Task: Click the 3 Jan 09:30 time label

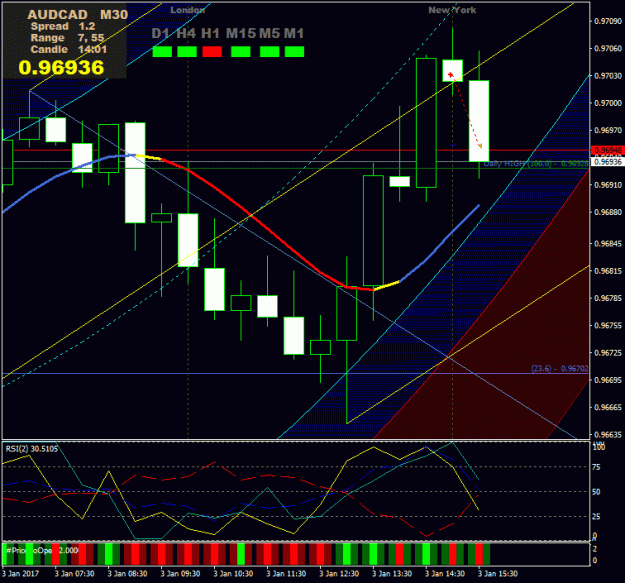Action: pyautogui.click(x=180, y=574)
